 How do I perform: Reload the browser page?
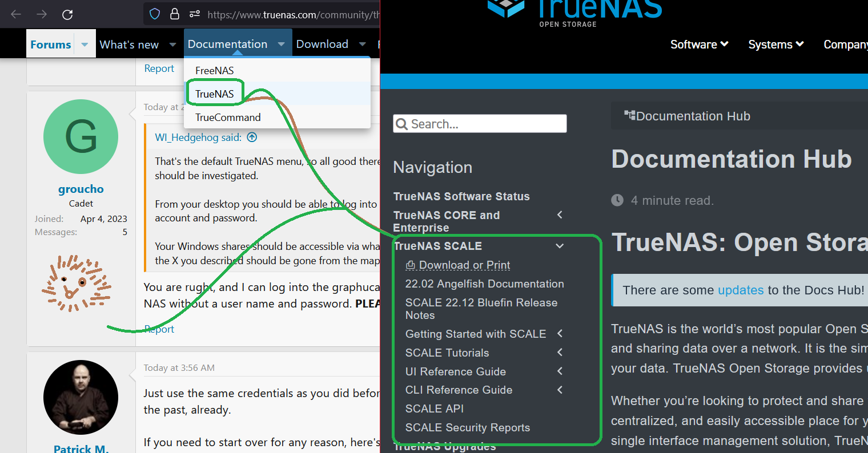67,14
